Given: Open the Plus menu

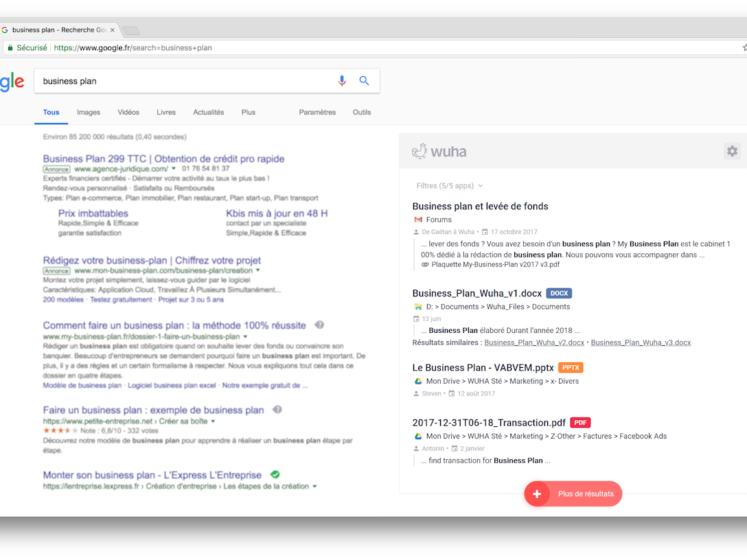Looking at the screenshot, I should pos(249,113).
